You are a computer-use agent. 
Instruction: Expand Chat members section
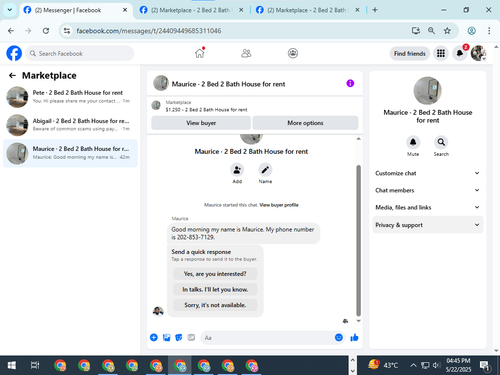(x=428, y=190)
